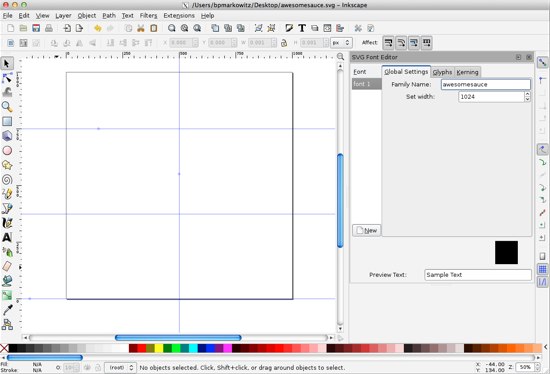Image resolution: width=550 pixels, height=374 pixels.
Task: Open the (root) layer dropdown
Action: tap(120, 368)
